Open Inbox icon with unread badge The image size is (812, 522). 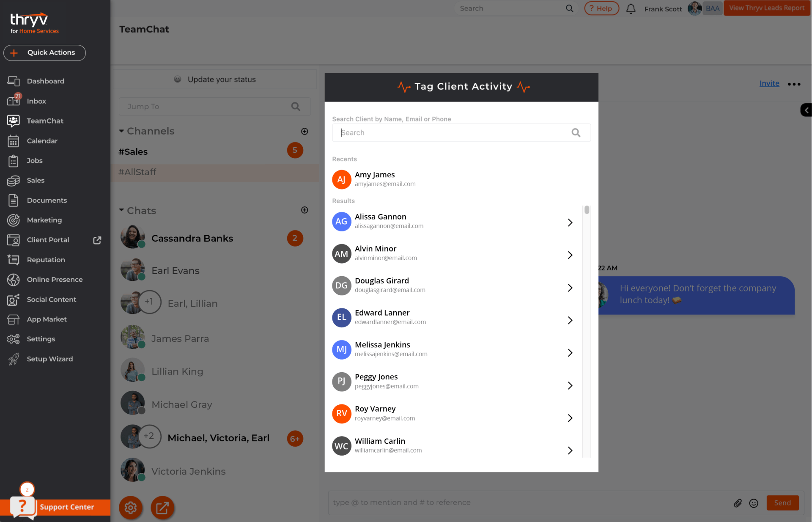14,101
